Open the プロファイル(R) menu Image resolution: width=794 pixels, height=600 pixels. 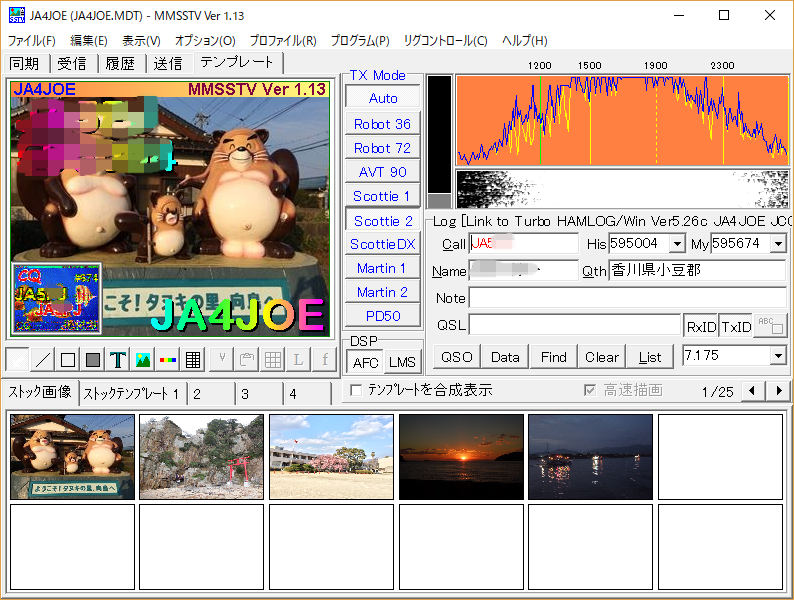point(283,41)
